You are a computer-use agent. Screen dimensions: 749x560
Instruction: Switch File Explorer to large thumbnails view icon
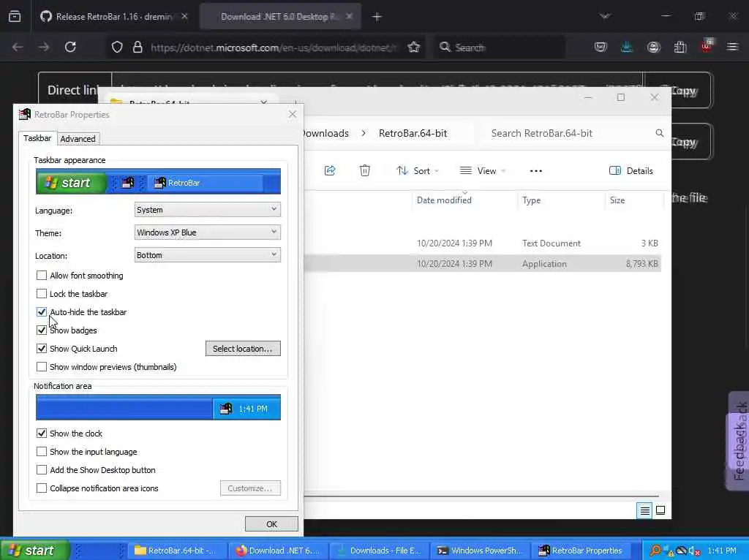click(660, 510)
